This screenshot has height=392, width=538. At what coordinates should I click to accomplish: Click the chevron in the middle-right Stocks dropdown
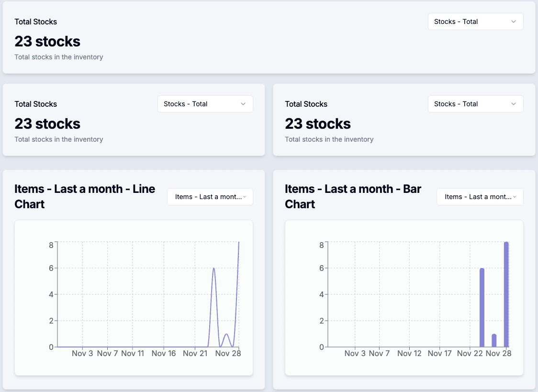[x=514, y=104]
